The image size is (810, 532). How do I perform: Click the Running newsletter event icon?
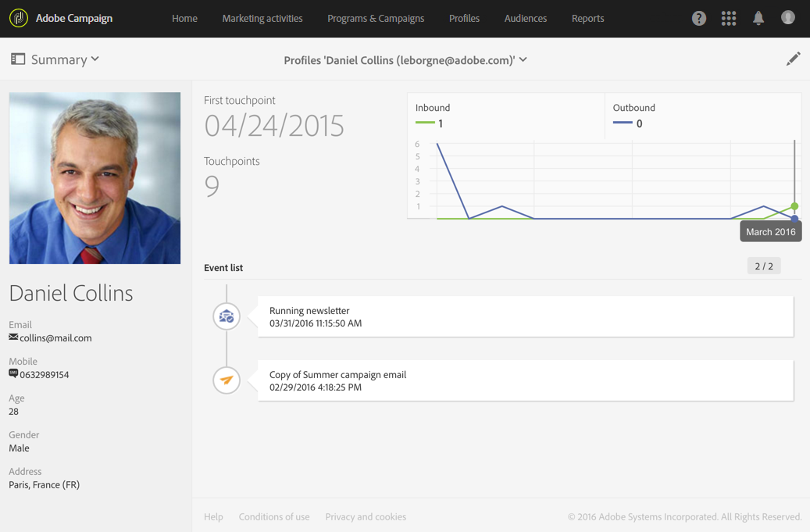(x=227, y=316)
